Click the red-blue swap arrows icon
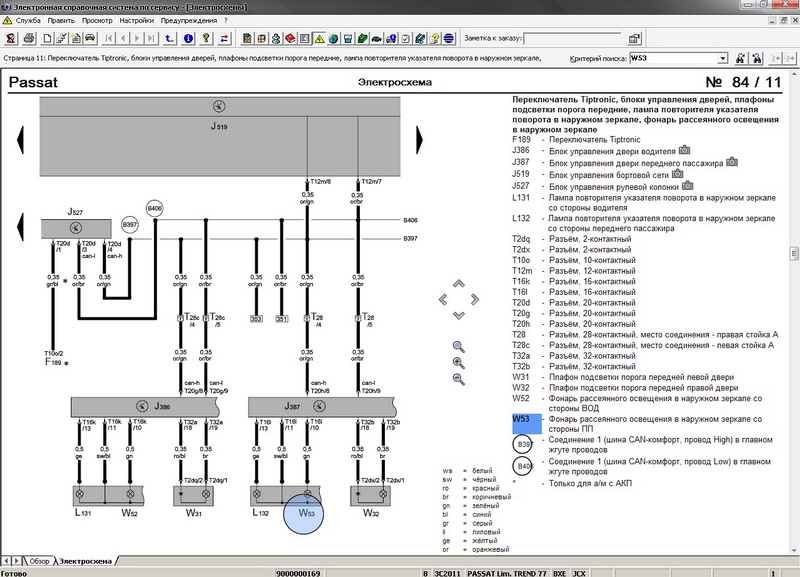The image size is (800, 577). tap(224, 38)
